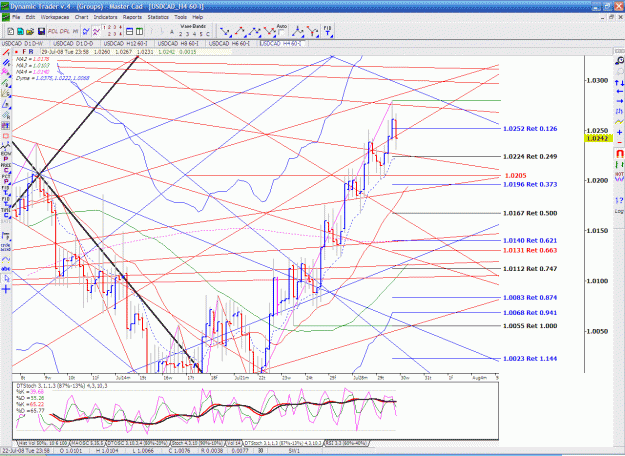This screenshot has width=625, height=456.
Task: Switch to USDCAD H4 60-I tab
Action: [281, 43]
